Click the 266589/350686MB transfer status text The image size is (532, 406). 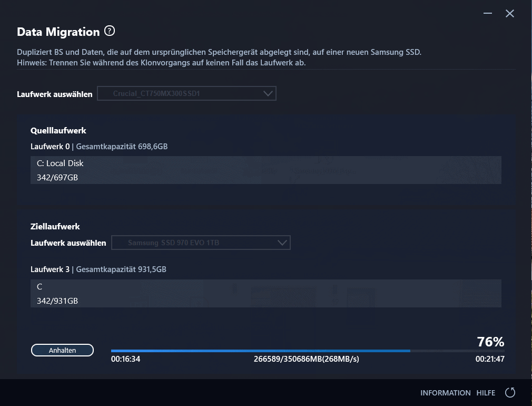pos(307,359)
